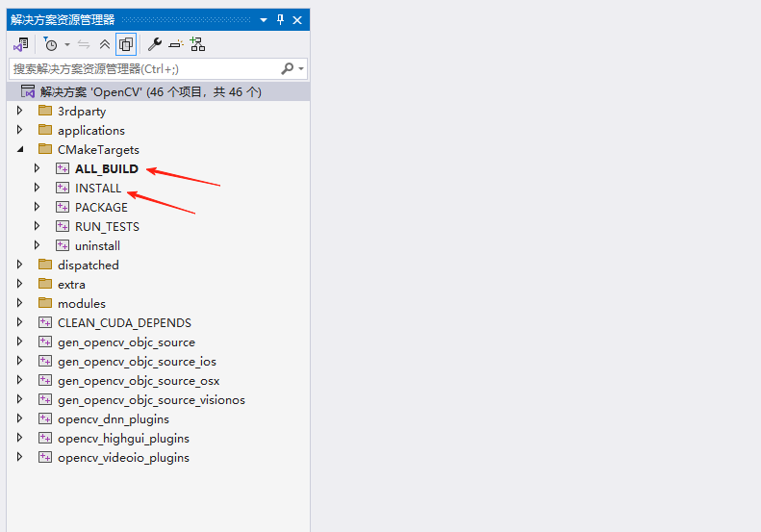Select the 3rdparty folder label

point(82,112)
